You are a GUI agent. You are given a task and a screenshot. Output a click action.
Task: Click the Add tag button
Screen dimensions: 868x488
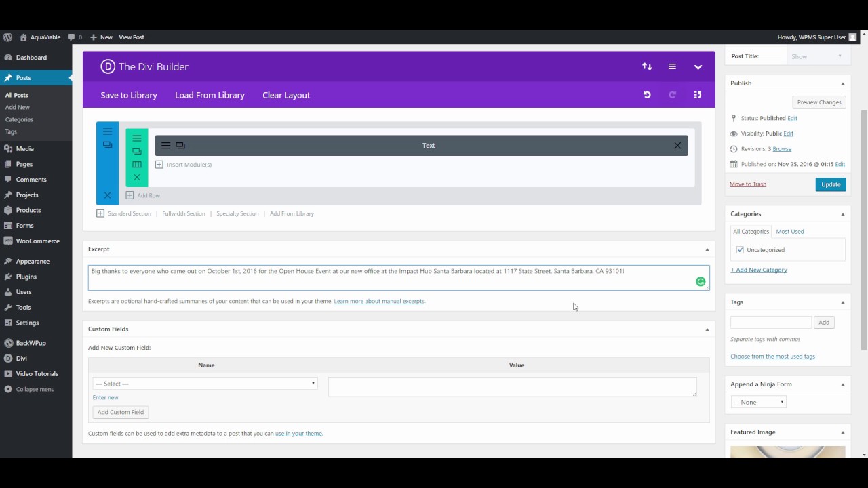824,323
